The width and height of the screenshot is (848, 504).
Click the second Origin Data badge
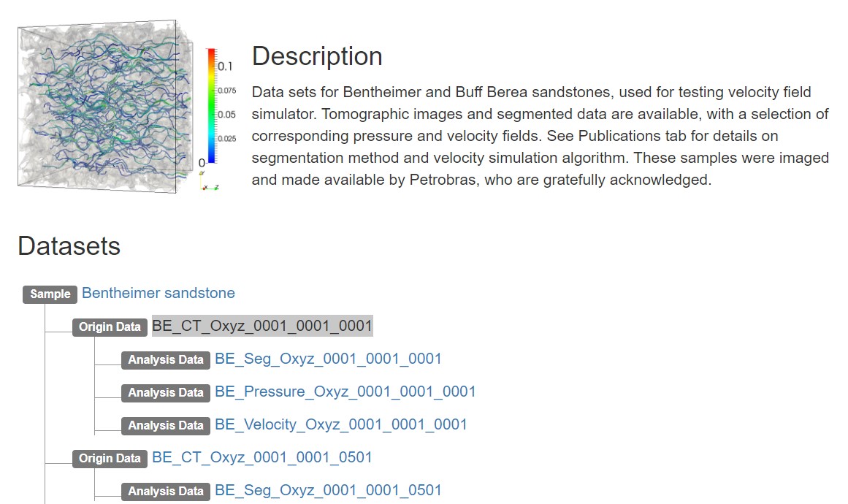point(110,459)
